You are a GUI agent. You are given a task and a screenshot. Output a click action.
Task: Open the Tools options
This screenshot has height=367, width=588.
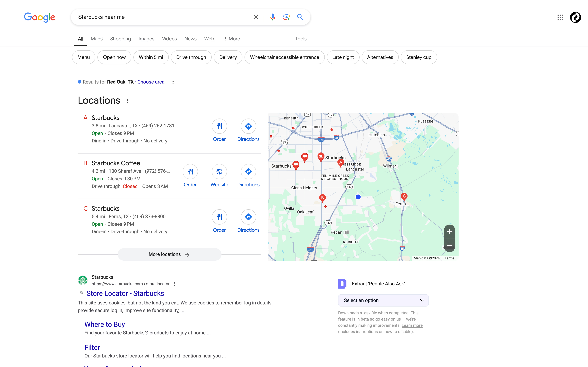pyautogui.click(x=301, y=39)
